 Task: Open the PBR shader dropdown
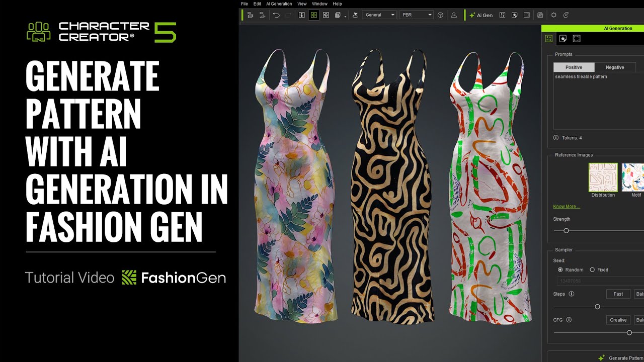point(416,15)
